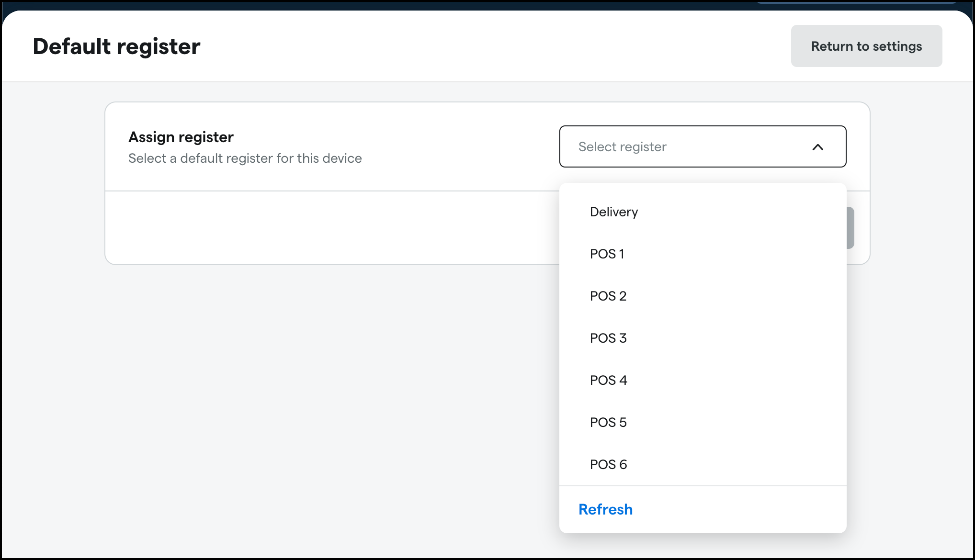This screenshot has width=975, height=560.
Task: Assign POS 4 as this device's register
Action: [x=608, y=380]
